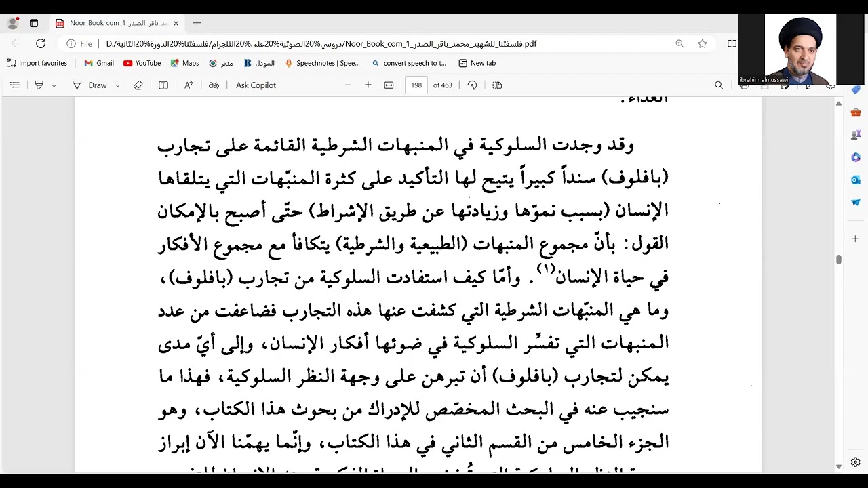Screen dimensions: 868x488
Task: Close the Noor_Book_com_1 PDF tab
Action: click(176, 23)
